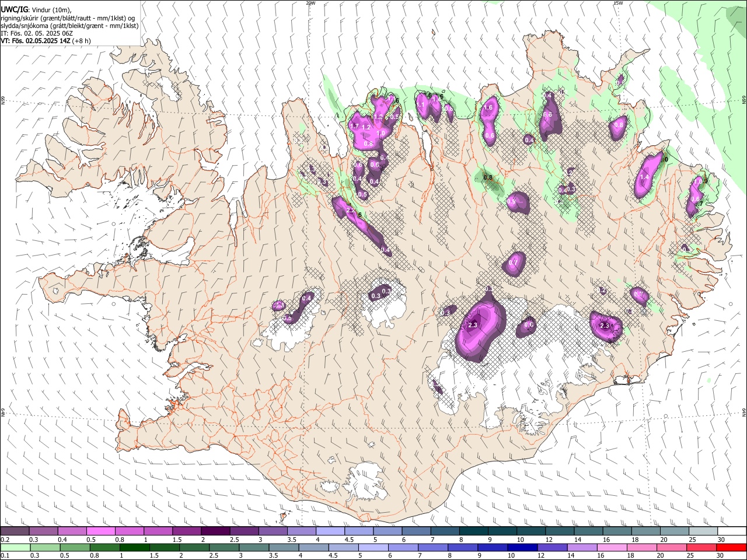Click the light pink swatch in the rain legend
This screenshot has width=747, height=560.
pyautogui.click(x=612, y=547)
